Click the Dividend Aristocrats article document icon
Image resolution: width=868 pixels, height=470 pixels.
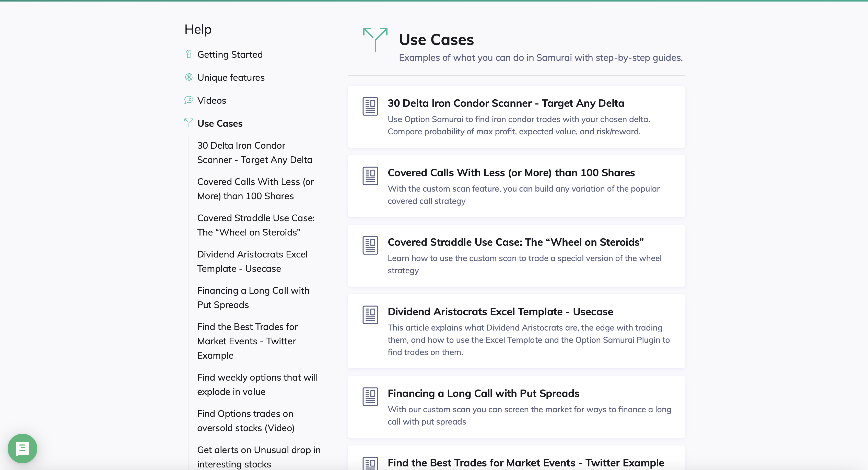tap(370, 315)
